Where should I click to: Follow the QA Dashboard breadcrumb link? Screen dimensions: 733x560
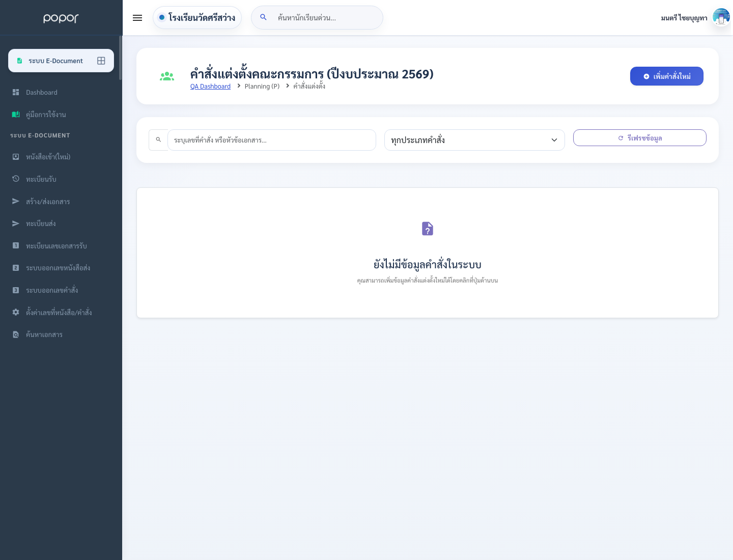coord(210,87)
